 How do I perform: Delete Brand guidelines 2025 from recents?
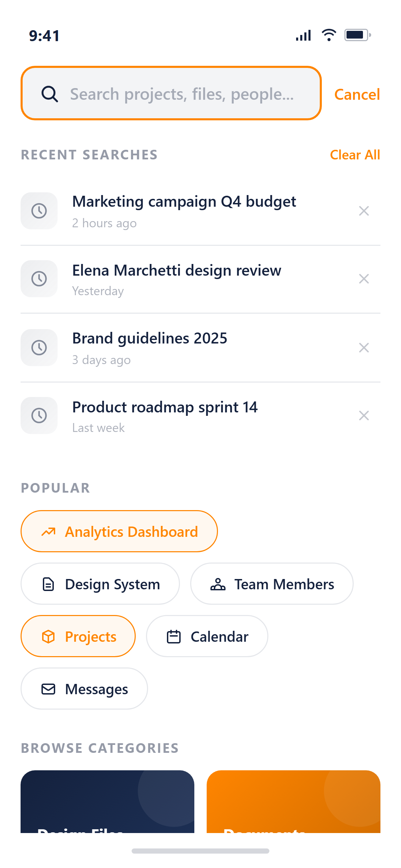364,348
